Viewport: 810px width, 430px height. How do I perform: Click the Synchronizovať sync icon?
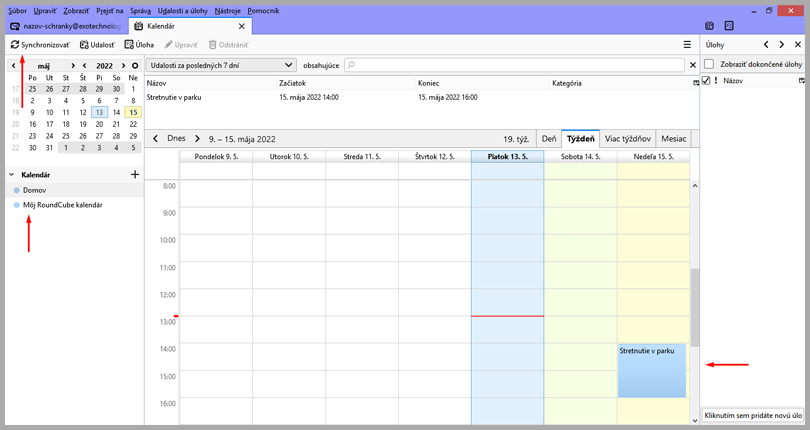coord(14,45)
